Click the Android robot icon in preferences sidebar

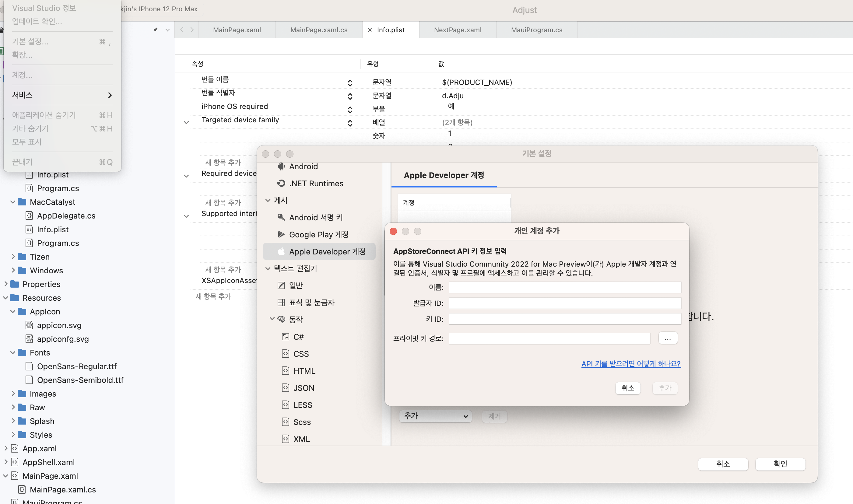click(x=281, y=166)
